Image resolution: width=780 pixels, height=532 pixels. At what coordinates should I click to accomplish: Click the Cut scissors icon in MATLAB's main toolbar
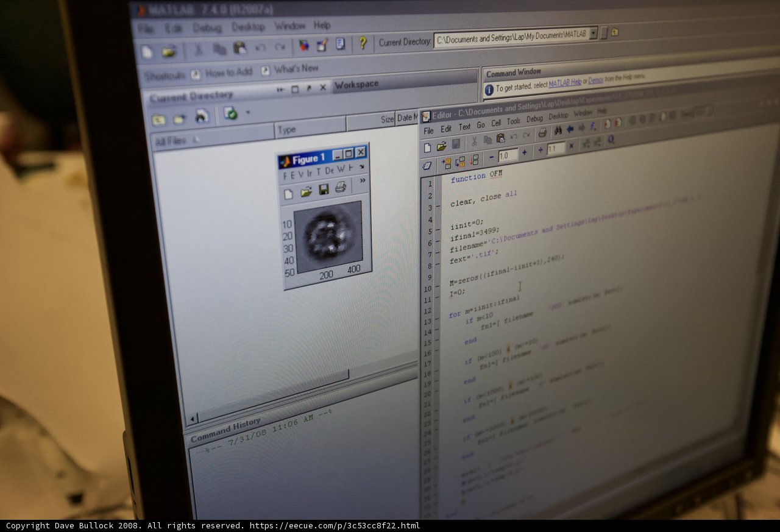pos(199,50)
